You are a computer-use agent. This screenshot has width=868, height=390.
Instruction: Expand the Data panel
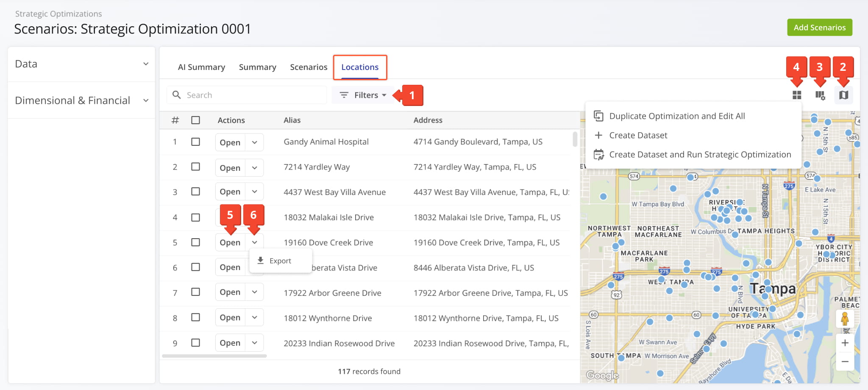(81, 64)
